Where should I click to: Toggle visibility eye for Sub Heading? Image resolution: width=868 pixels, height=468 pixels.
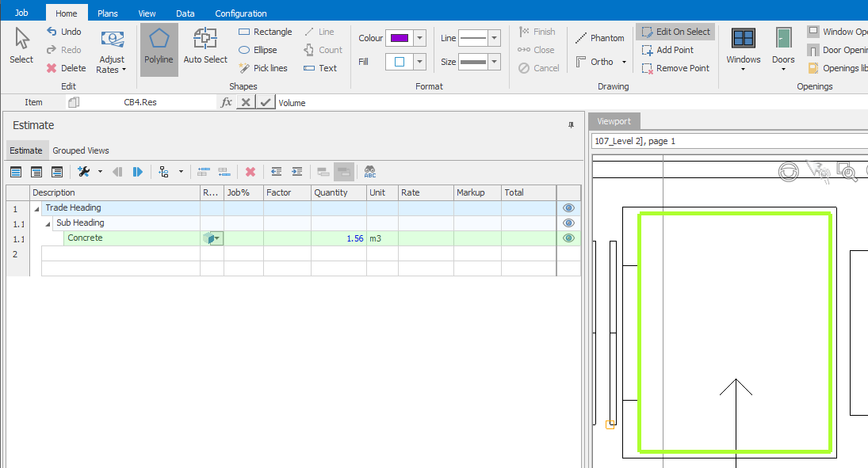[568, 223]
